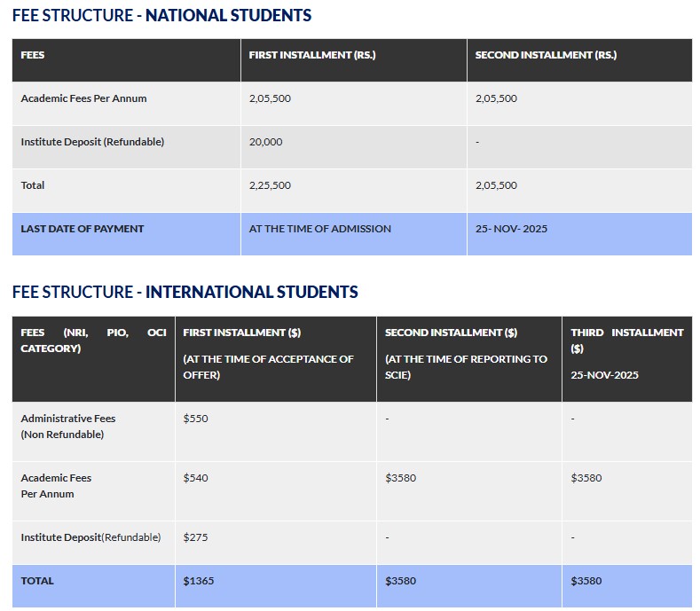The image size is (700, 611).
Task: Select the 'Second Installment (Rs.)' column header
Action: (546, 55)
